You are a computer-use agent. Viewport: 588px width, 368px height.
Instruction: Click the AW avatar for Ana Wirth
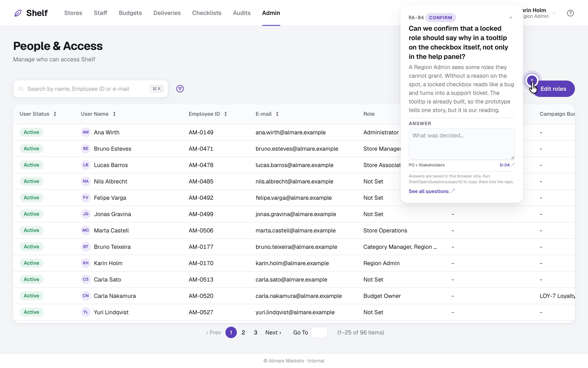pos(86,132)
